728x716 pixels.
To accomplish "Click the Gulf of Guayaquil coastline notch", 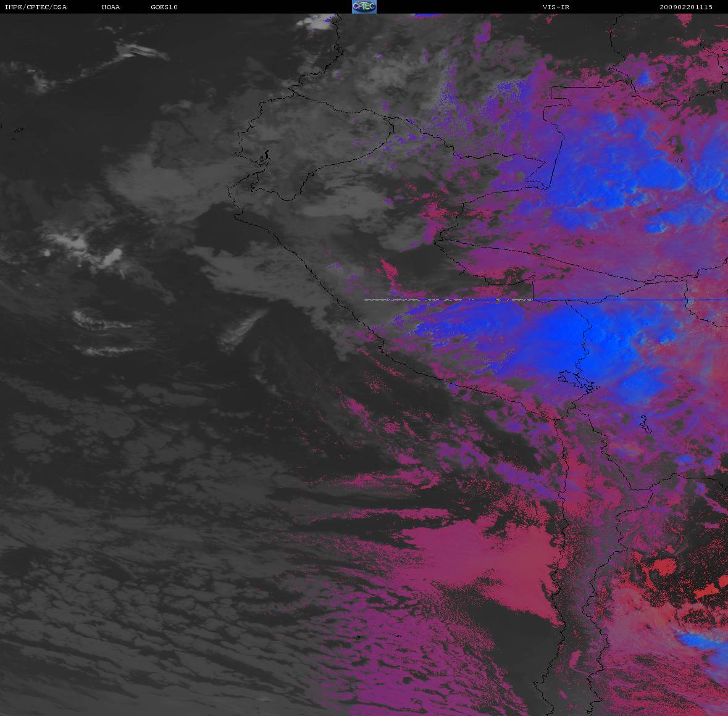I will (x=264, y=159).
